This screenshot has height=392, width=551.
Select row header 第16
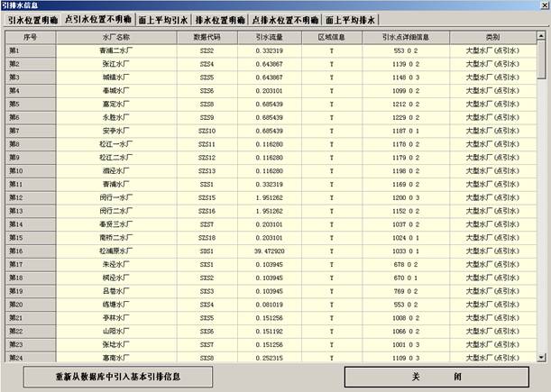click(x=30, y=251)
